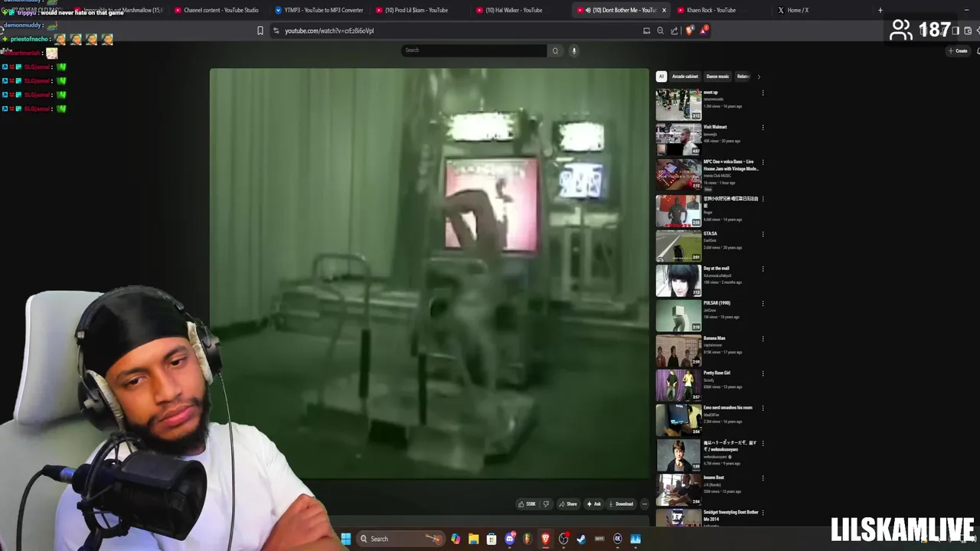Open 'Pretty Rave Girl' video title

tap(717, 373)
